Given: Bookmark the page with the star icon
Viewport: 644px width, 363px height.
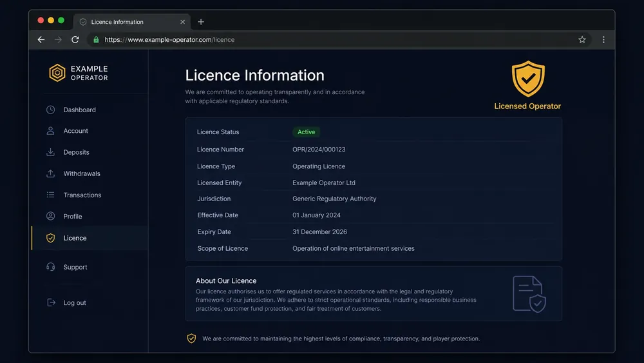Looking at the screenshot, I should point(582,39).
